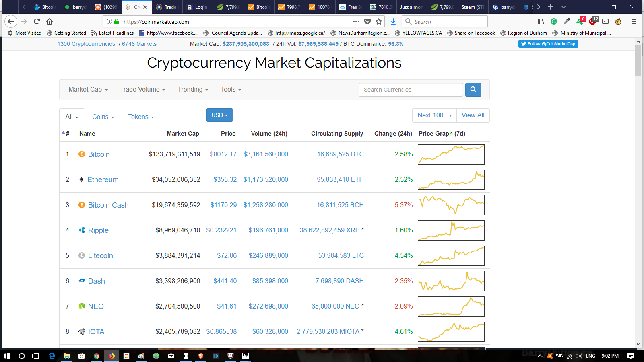This screenshot has width=644, height=362.
Task: Click the View All button
Action: [x=473, y=115]
